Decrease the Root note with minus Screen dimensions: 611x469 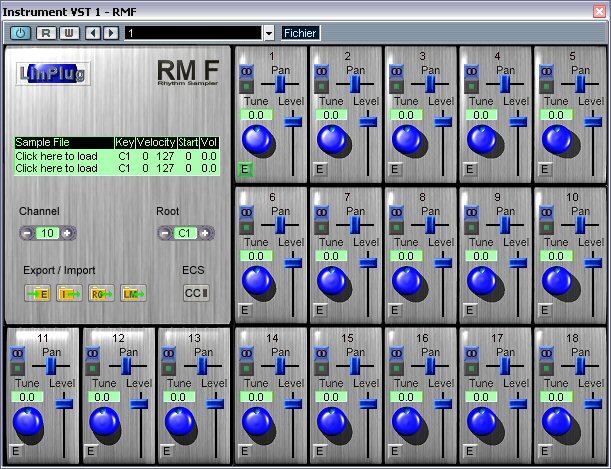pyautogui.click(x=165, y=233)
